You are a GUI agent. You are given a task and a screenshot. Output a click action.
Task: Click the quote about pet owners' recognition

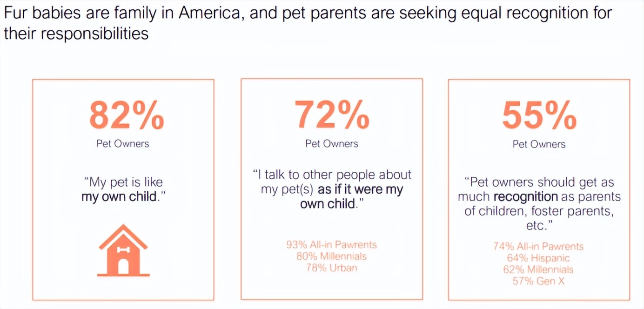point(539,203)
